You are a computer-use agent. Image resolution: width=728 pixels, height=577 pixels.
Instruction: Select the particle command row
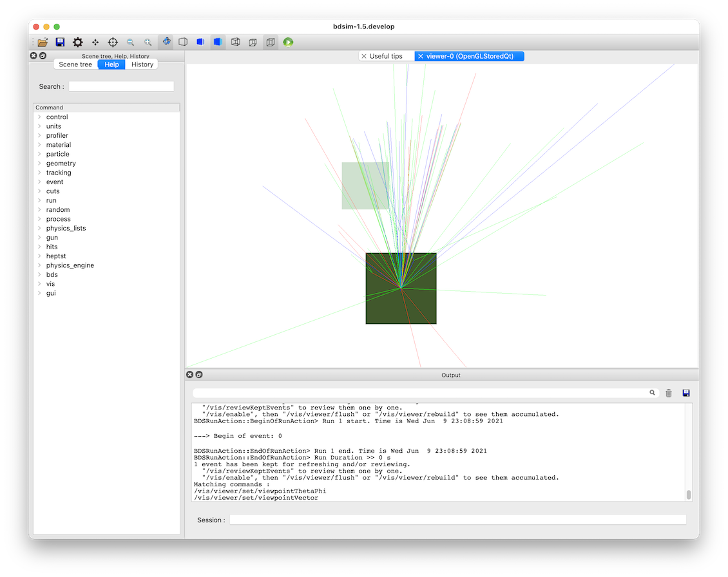pos(106,154)
